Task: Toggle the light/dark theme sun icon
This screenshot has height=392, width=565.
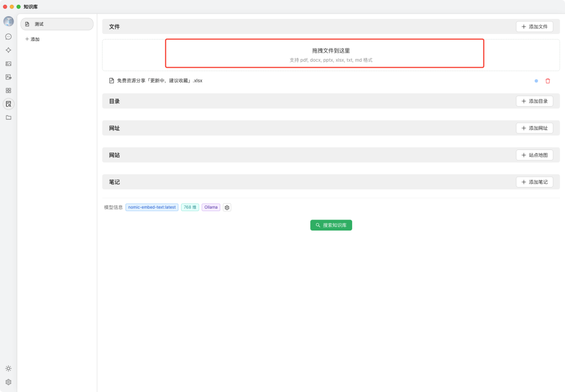Action: (x=9, y=368)
